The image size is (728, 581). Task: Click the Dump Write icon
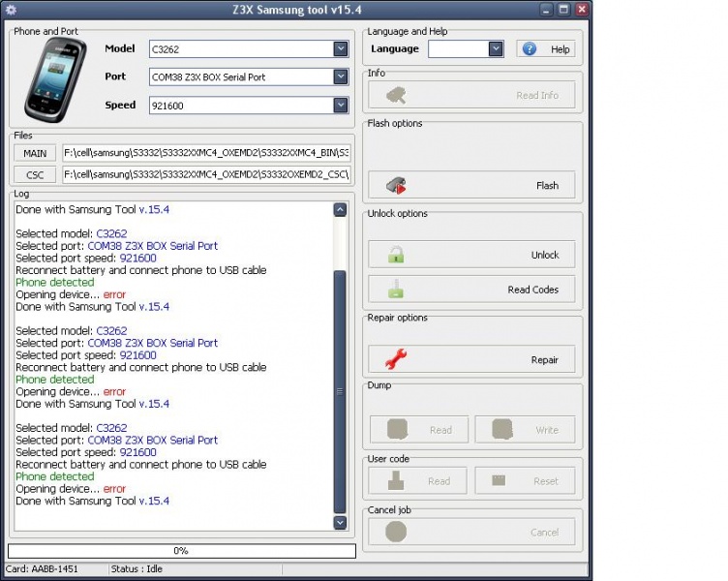[502, 430]
